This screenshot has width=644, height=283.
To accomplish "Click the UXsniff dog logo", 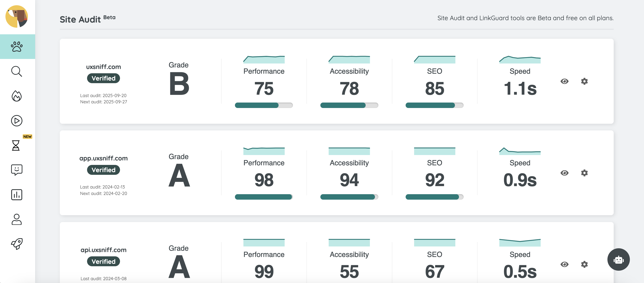I will pyautogui.click(x=17, y=17).
